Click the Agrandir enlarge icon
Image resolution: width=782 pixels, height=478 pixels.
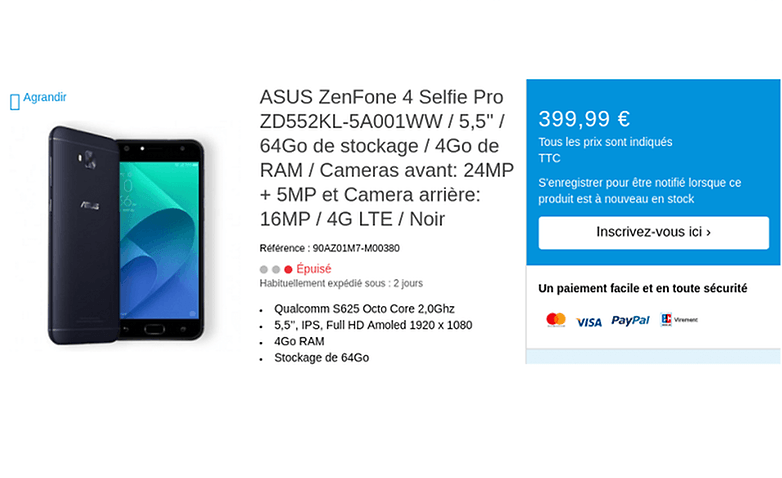point(14,101)
